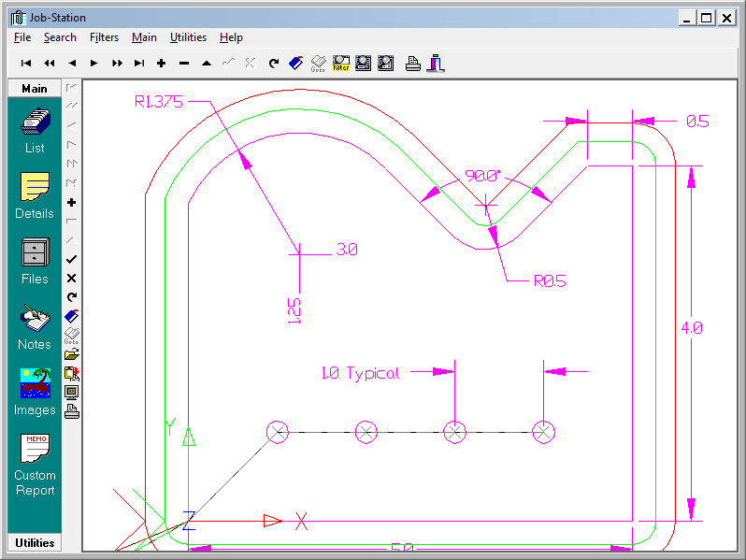746x560 pixels.
Task: Open the Filters menu
Action: click(104, 37)
